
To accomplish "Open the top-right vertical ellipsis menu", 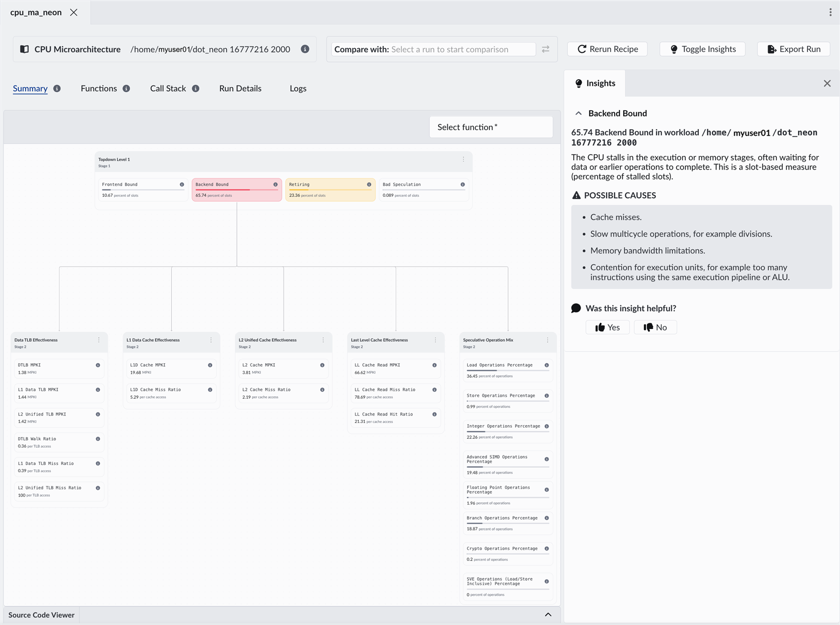I will pos(830,12).
